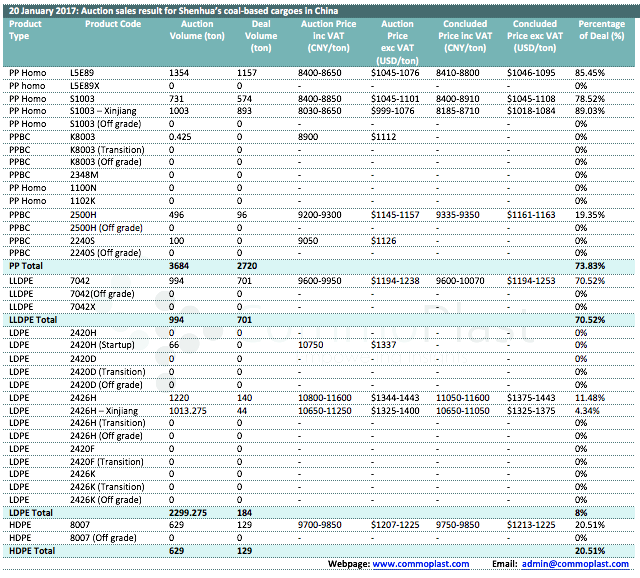Select the PP Total row label
The image size is (640, 578).
[x=27, y=267]
